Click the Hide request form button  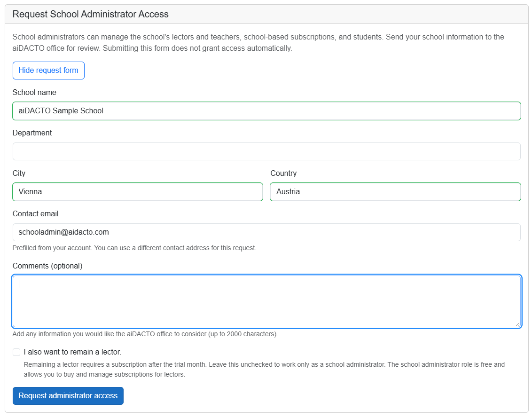(x=48, y=70)
